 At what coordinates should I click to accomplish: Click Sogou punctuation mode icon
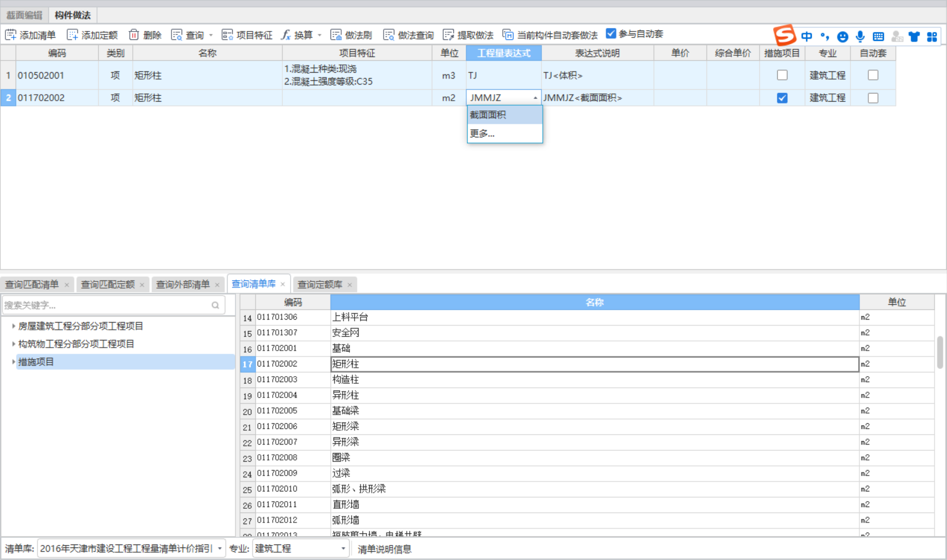tap(824, 36)
